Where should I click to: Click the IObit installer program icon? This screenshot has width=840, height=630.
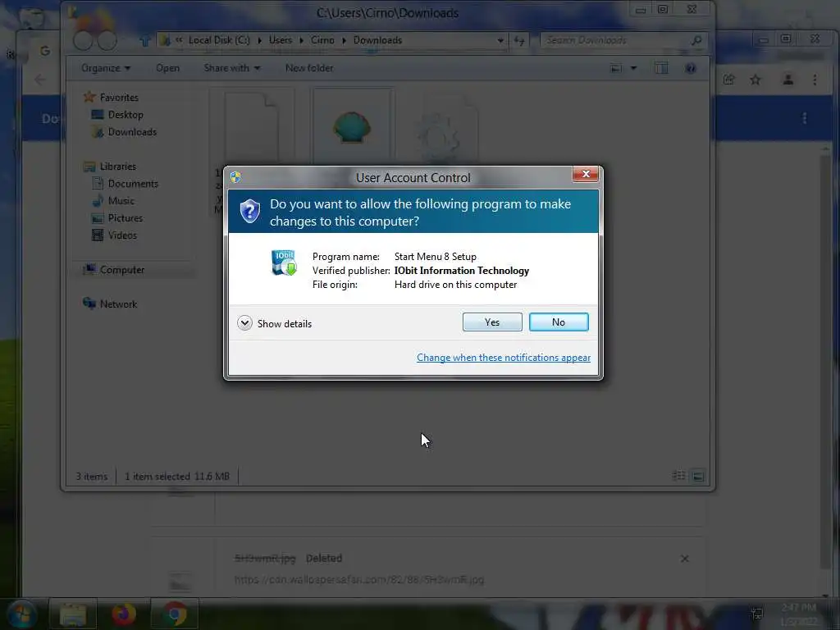coord(284,263)
